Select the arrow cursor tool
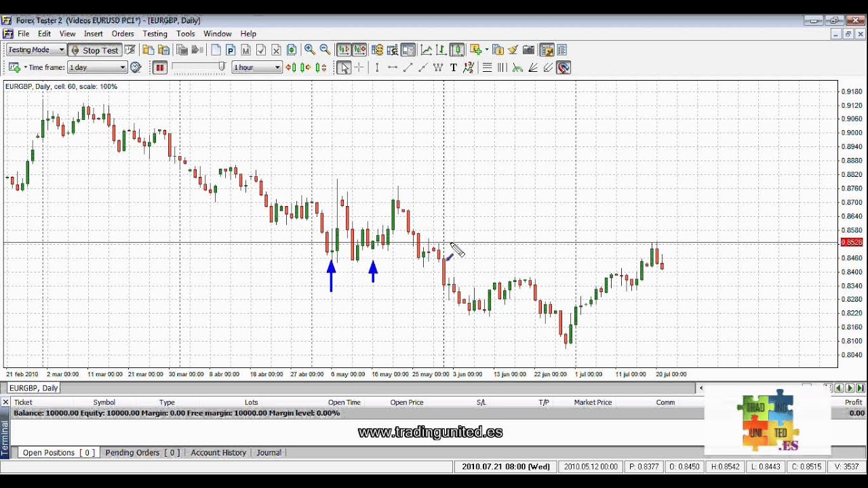This screenshot has width=868, height=488. pos(344,67)
